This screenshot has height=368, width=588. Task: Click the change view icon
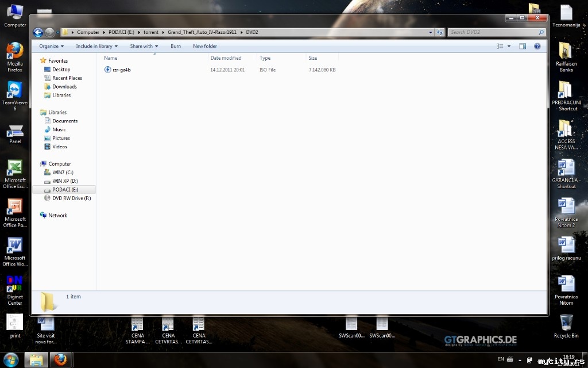[500, 46]
